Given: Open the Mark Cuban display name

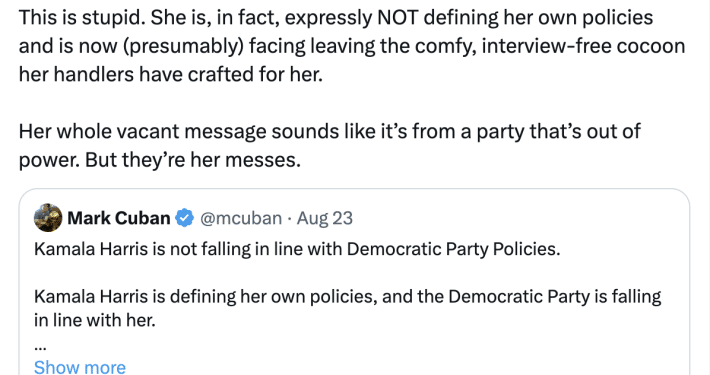Looking at the screenshot, I should 119,218.
